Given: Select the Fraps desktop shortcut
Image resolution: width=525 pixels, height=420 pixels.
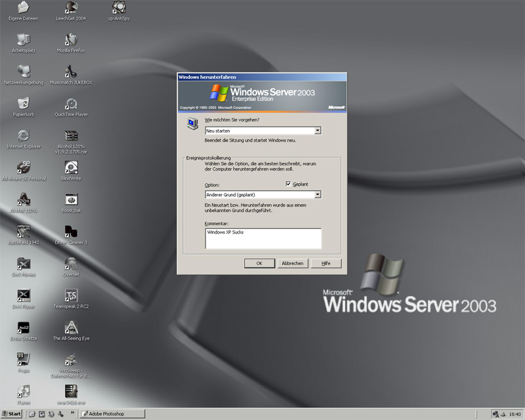Looking at the screenshot, I should point(24,363).
